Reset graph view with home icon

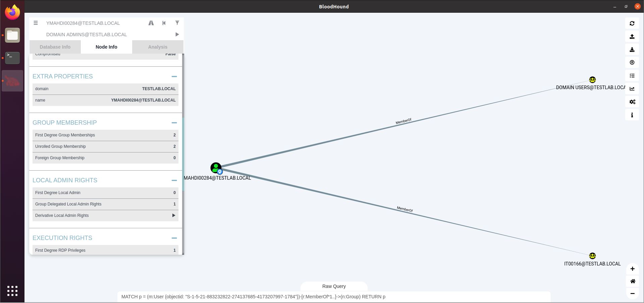(x=632, y=281)
